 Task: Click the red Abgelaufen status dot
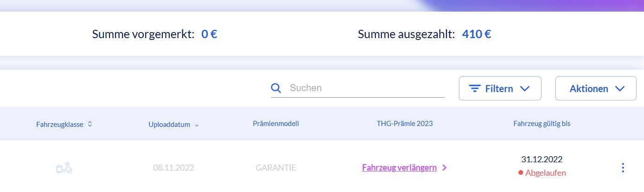click(521, 173)
